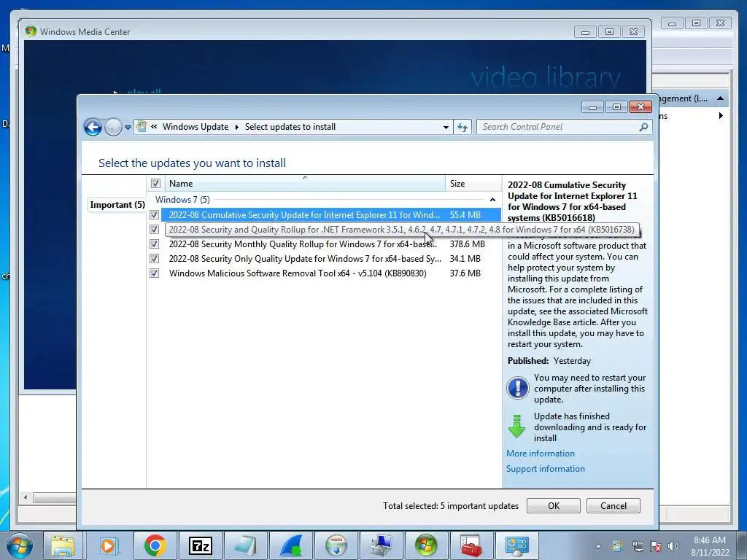Viewport: 747px width, 560px height.
Task: Collapse the Windows 7 (5) group chevron
Action: [492, 200]
